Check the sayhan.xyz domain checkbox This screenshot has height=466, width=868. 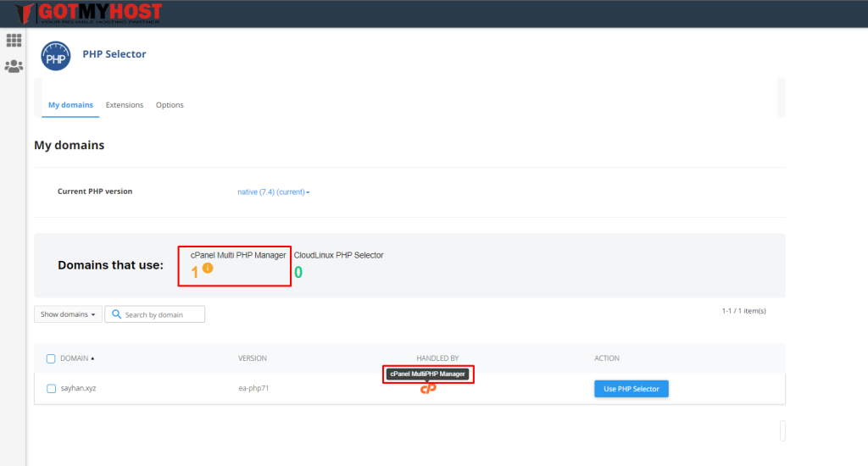point(51,389)
